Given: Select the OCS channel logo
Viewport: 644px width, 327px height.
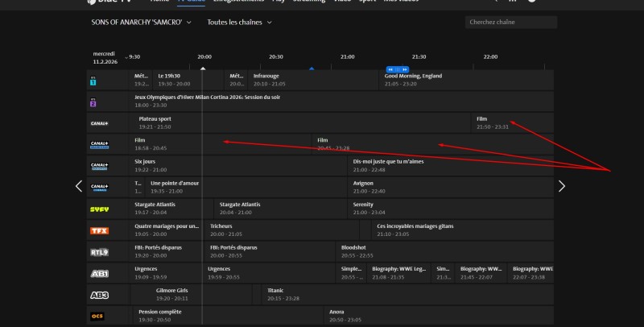Looking at the screenshot, I should (x=97, y=316).
